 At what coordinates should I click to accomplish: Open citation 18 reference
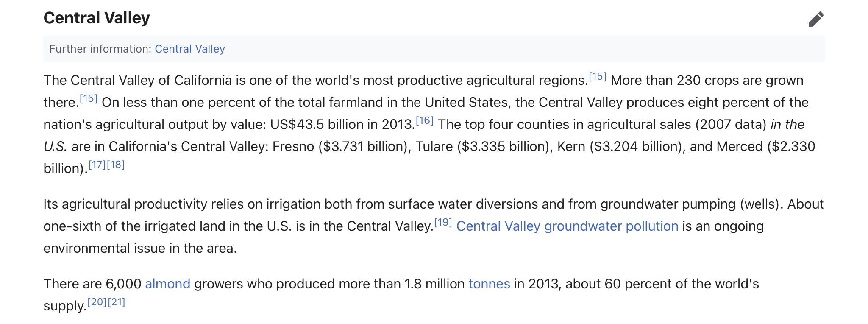click(116, 165)
